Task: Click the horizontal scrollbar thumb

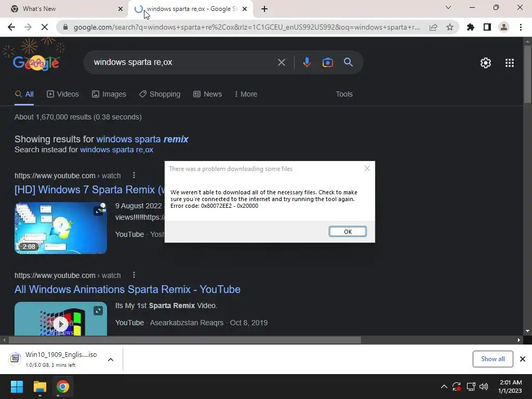Action: coord(185,340)
